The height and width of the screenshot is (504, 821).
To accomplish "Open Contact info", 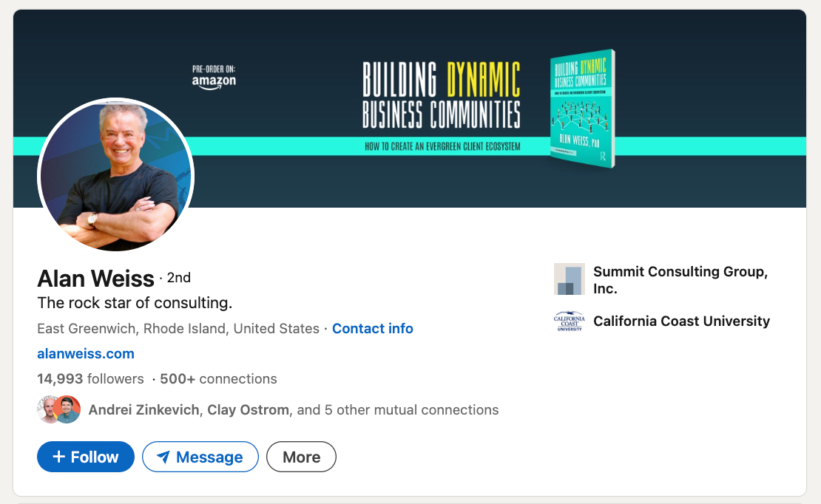I will tap(372, 328).
